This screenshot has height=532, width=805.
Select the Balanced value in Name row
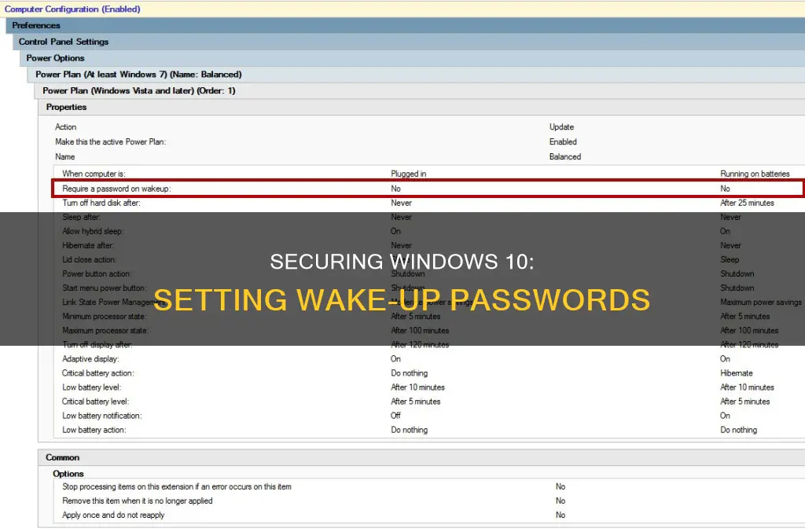pyautogui.click(x=565, y=156)
